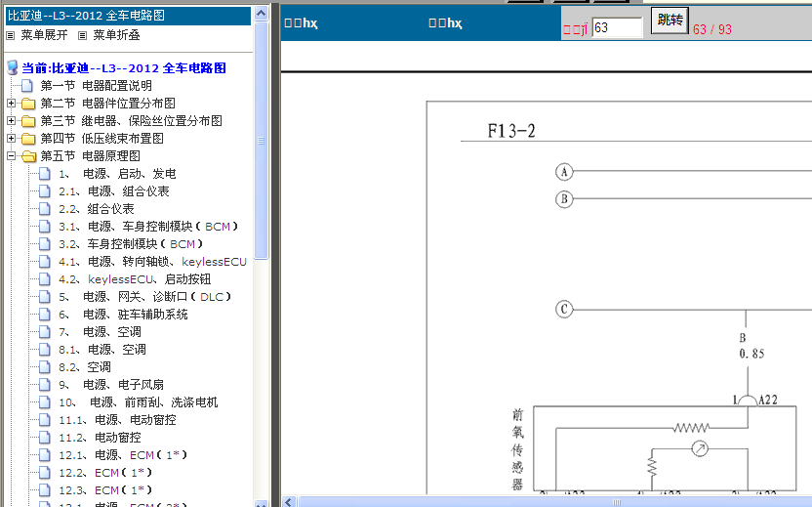Open 1、电源、启动、发电 diagram

coord(117,174)
